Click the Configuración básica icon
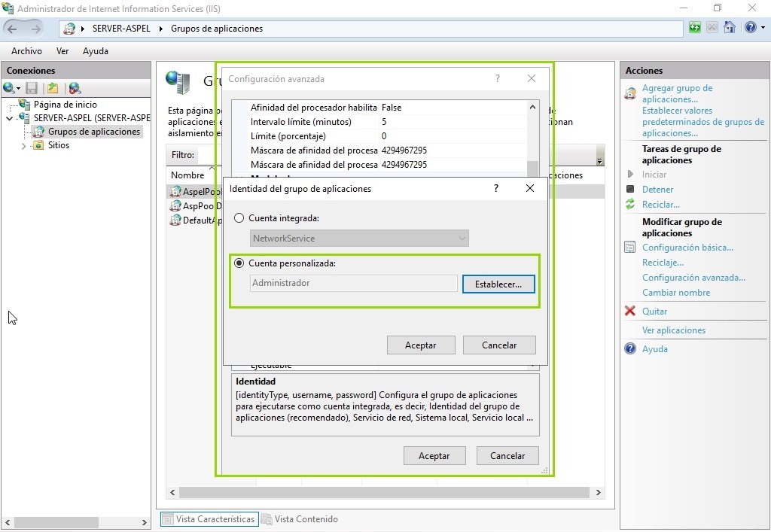771x532 pixels. tap(630, 247)
